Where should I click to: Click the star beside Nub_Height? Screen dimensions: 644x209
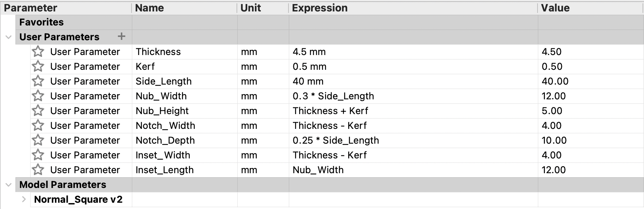pos(38,111)
